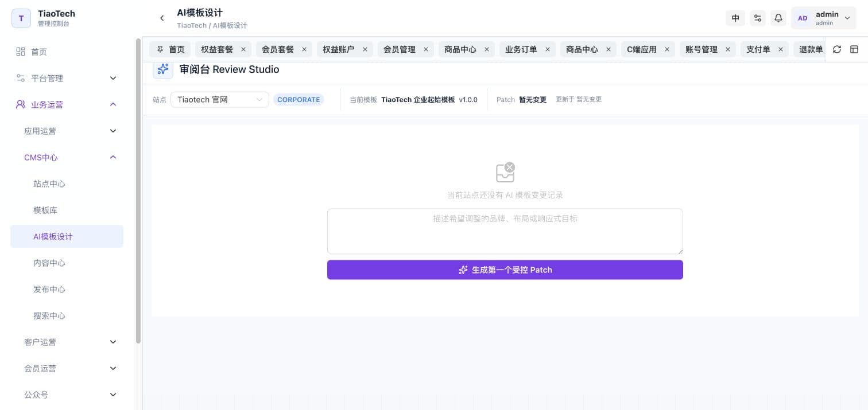Click the CORPORATE tag
The width and height of the screenshot is (868, 410).
click(x=299, y=99)
